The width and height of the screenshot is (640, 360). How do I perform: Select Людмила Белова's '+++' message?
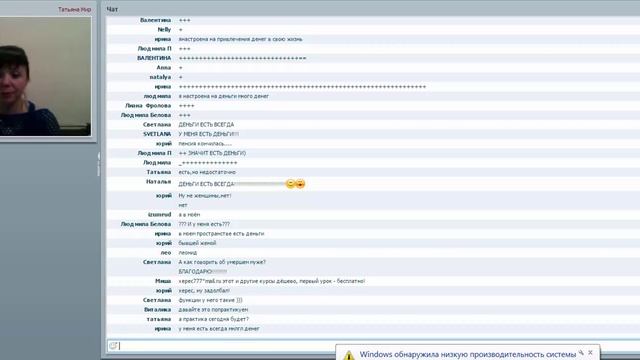pos(184,115)
